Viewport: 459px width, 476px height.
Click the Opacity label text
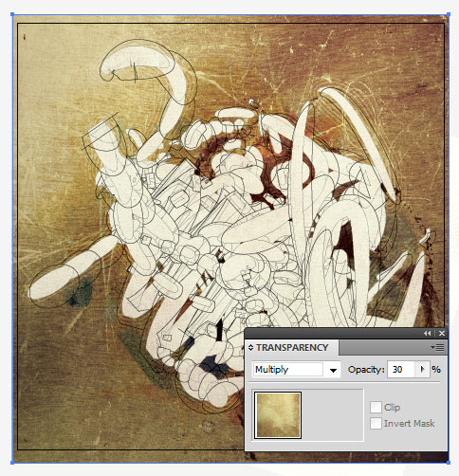pos(366,370)
